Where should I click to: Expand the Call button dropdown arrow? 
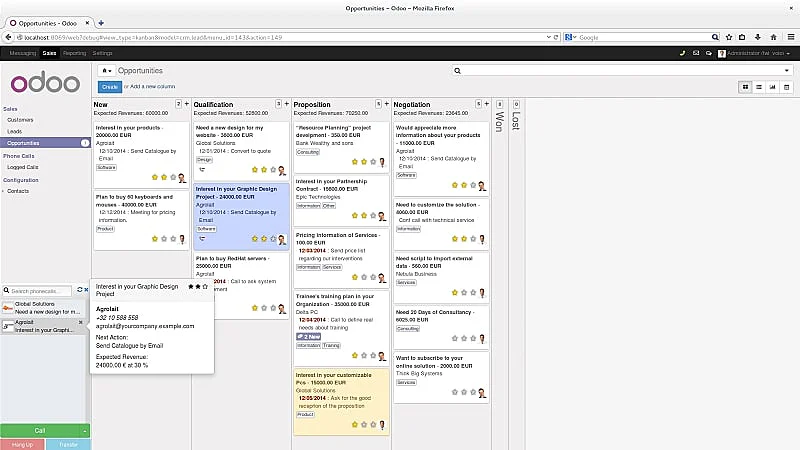[85, 431]
